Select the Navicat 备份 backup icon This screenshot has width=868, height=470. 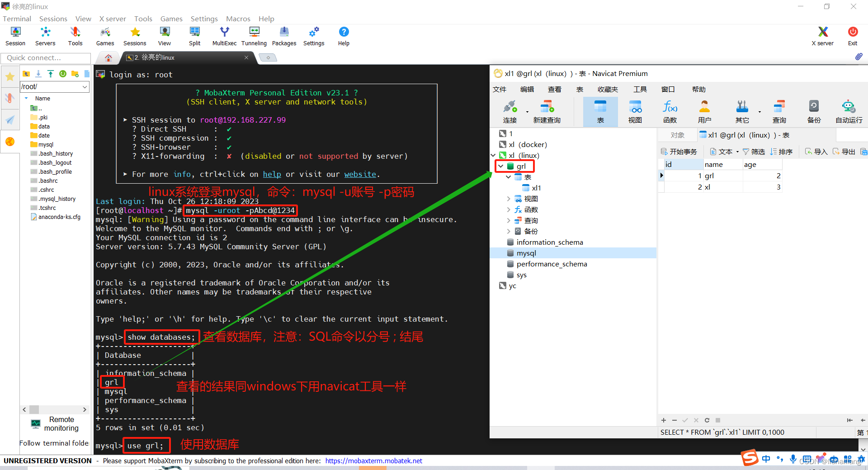(x=814, y=112)
